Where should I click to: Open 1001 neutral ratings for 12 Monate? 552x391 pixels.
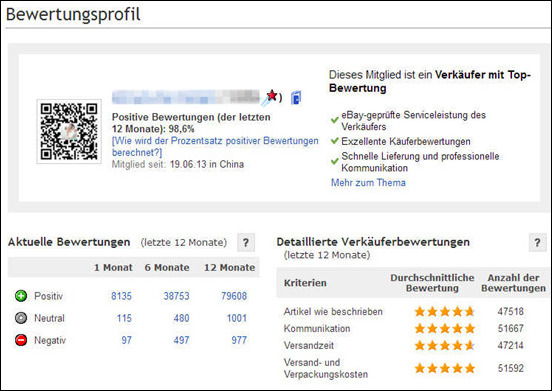click(237, 318)
